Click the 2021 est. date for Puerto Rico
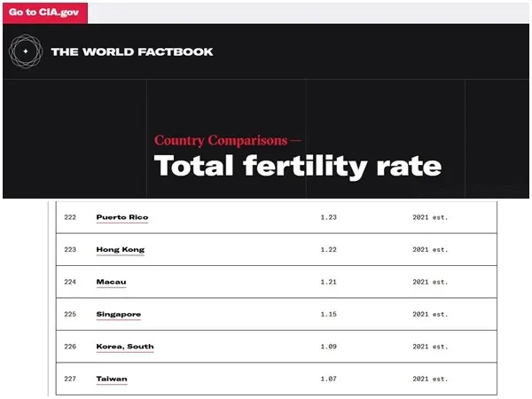Image resolution: width=532 pixels, height=399 pixels. (x=430, y=217)
